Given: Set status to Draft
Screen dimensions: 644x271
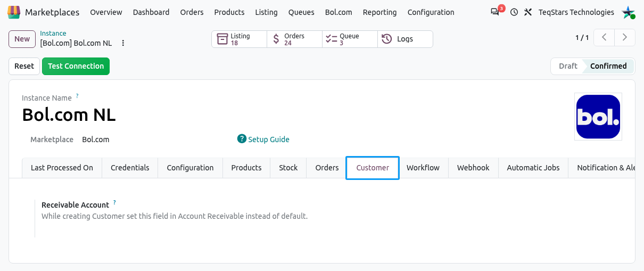Looking at the screenshot, I should pyautogui.click(x=568, y=66).
